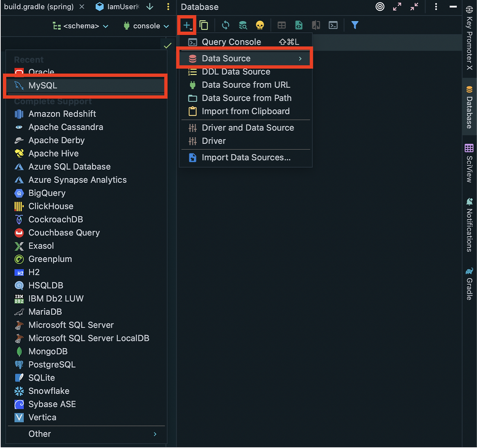Select the build.gradle (spring) editor tab

pyautogui.click(x=39, y=7)
